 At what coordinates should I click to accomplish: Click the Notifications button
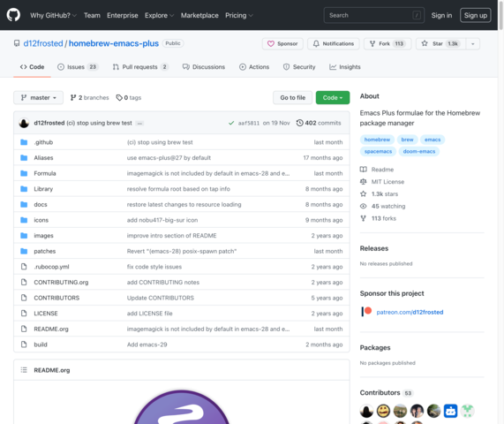[334, 44]
